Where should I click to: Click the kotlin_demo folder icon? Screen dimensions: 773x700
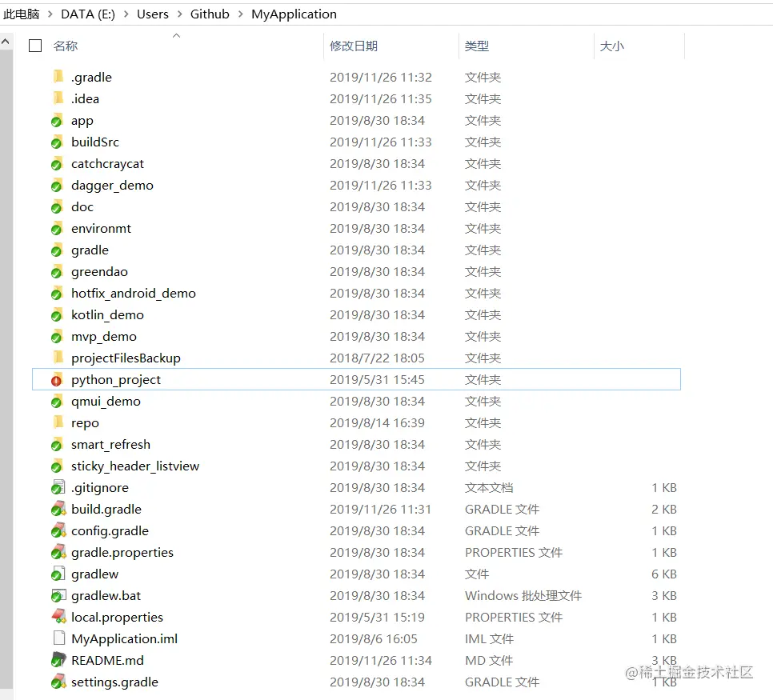click(x=58, y=315)
